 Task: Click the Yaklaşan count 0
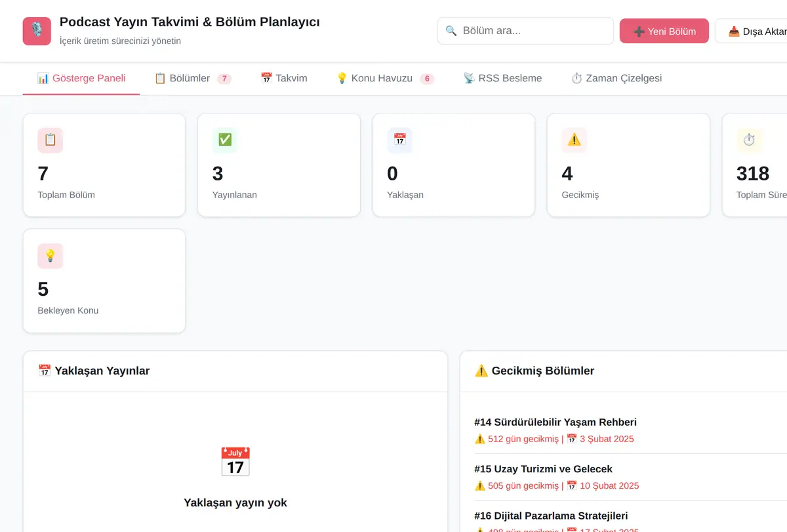pos(393,174)
